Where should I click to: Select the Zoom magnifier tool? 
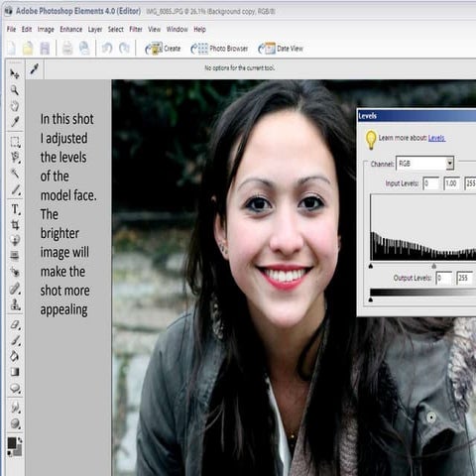pyautogui.click(x=15, y=89)
